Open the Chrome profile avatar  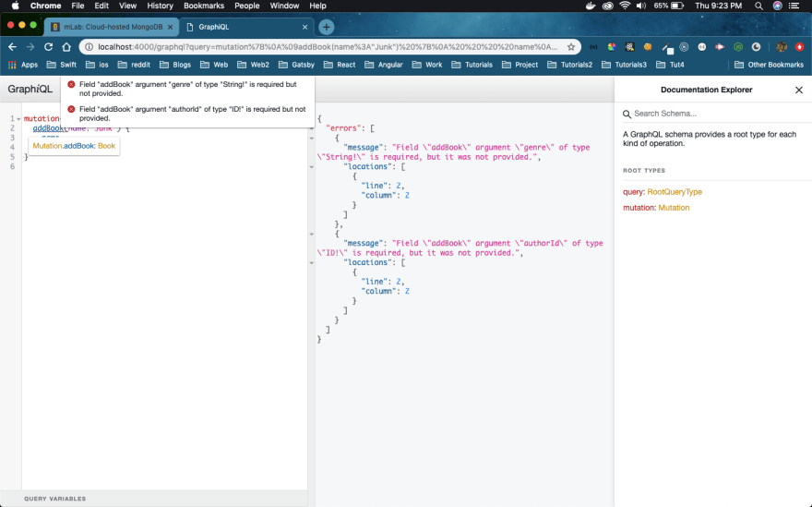pos(782,47)
